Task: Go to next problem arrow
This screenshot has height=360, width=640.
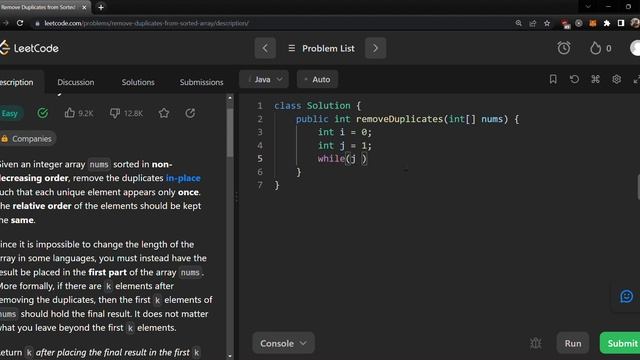Action: pos(376,48)
